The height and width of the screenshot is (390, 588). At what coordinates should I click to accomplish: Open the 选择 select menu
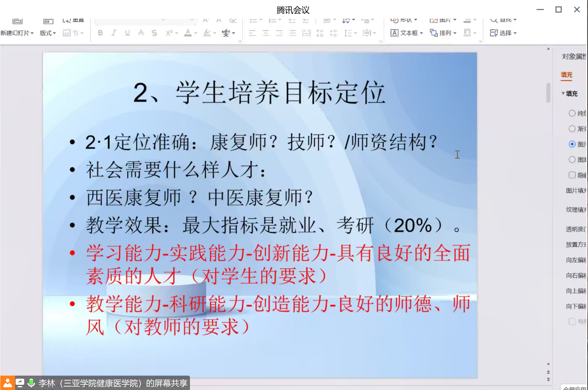point(503,33)
